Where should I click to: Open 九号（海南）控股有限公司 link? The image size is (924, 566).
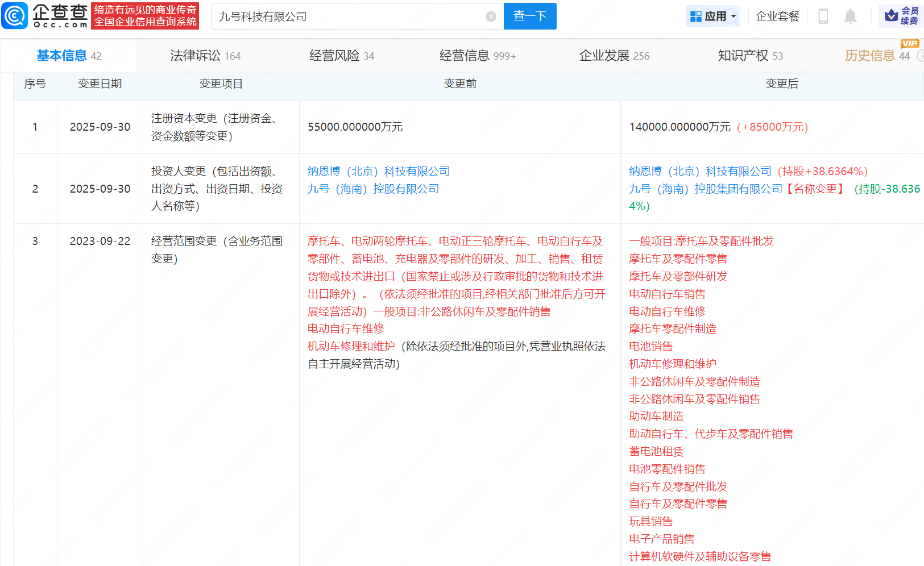[373, 189]
